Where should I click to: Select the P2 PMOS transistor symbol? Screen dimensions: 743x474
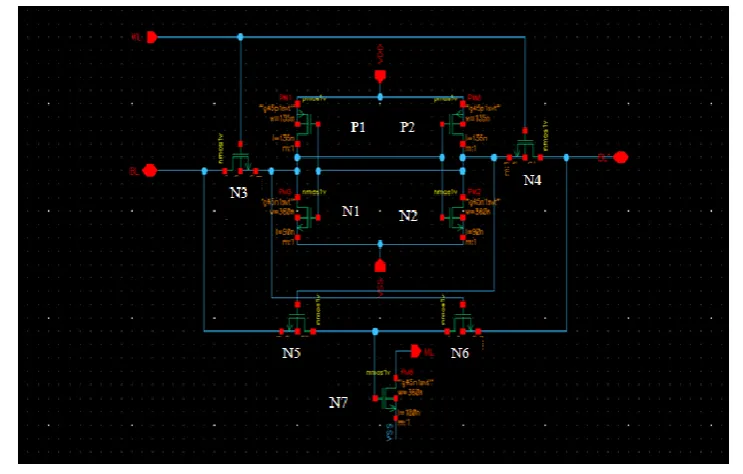[453, 124]
